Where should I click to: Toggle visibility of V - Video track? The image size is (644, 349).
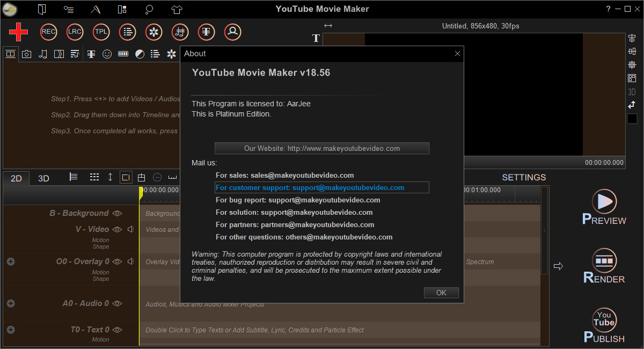coord(117,229)
